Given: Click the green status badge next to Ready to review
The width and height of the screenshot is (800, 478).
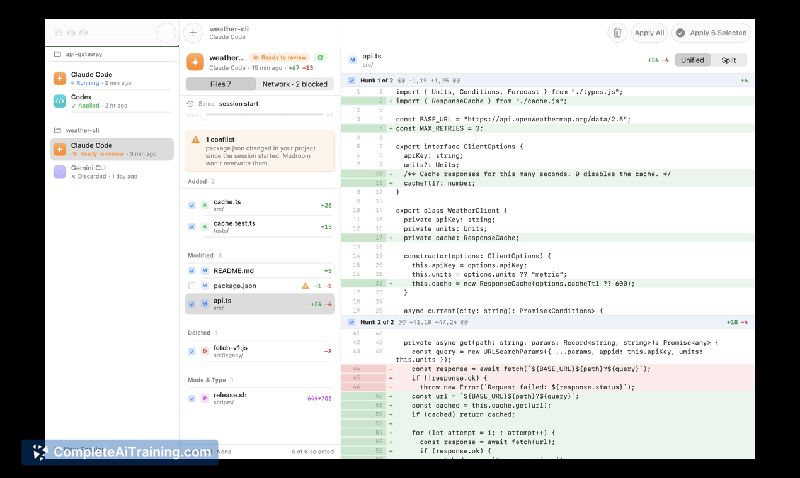Looking at the screenshot, I should click(x=320, y=57).
